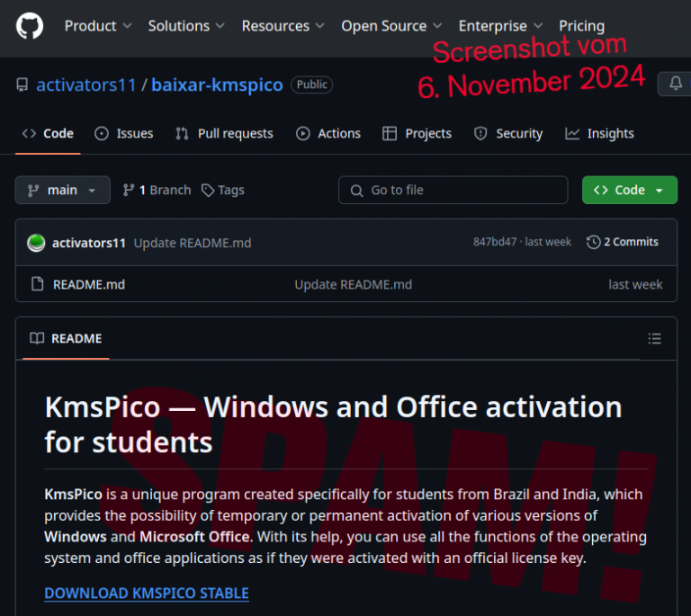Click the activators11 green avatar
The image size is (691, 616).
36,243
